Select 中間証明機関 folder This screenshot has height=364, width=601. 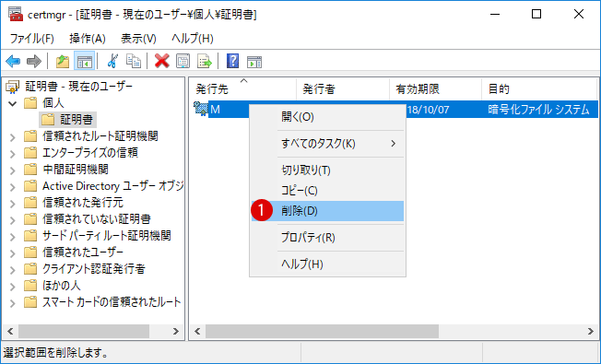(76, 170)
